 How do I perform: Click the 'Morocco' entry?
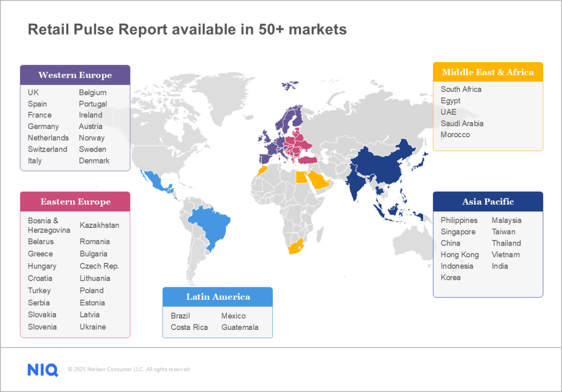(456, 135)
